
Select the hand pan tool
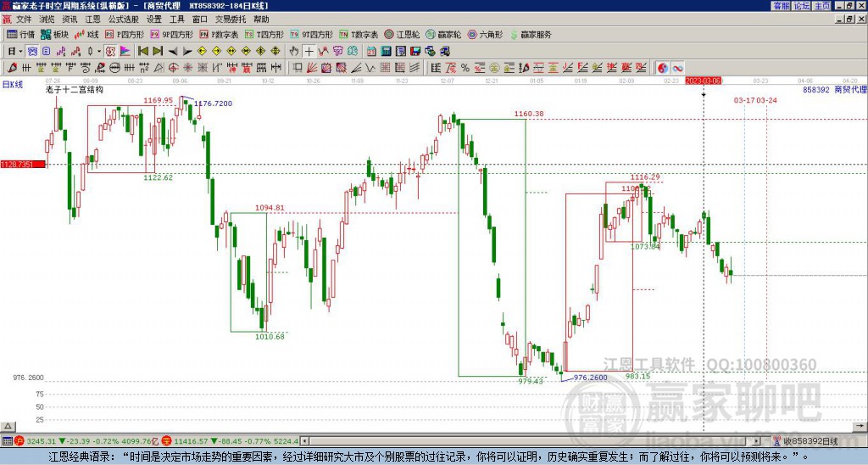(294, 51)
